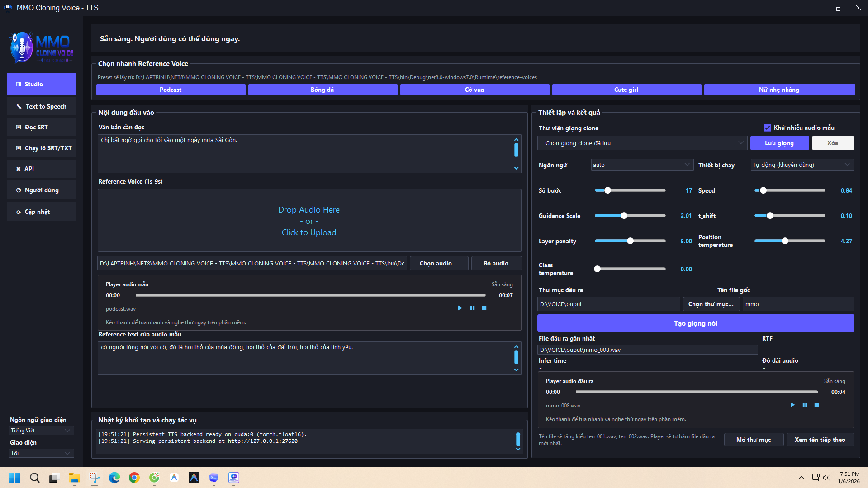Open Cập nhật section
The height and width of the screenshot is (488, 868).
[42, 212]
